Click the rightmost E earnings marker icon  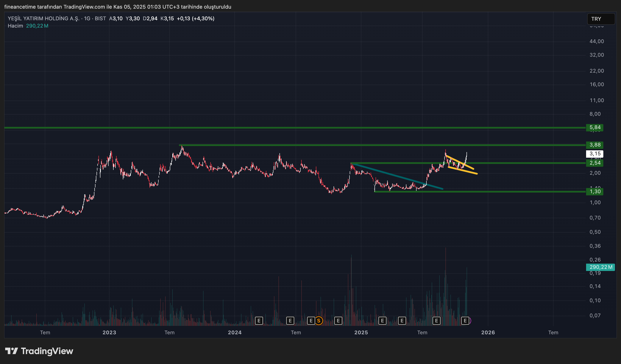[465, 321]
